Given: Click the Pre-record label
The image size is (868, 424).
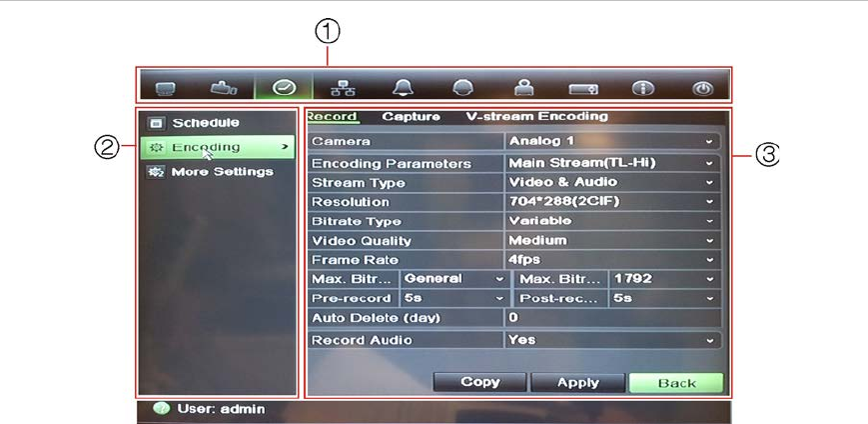Looking at the screenshot, I should 351,298.
